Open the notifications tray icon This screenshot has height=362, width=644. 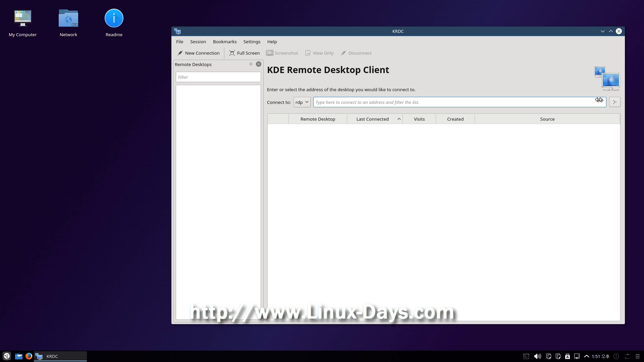click(x=616, y=356)
